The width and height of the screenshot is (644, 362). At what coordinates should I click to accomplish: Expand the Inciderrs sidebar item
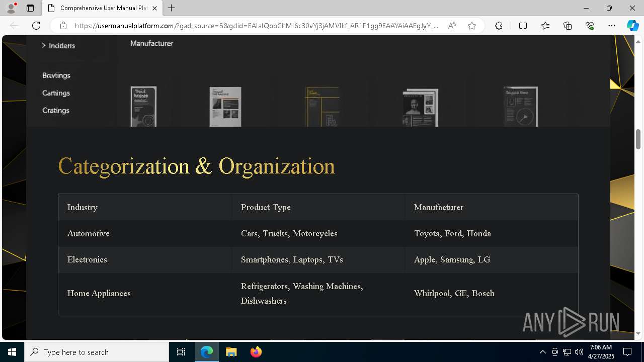pyautogui.click(x=58, y=46)
